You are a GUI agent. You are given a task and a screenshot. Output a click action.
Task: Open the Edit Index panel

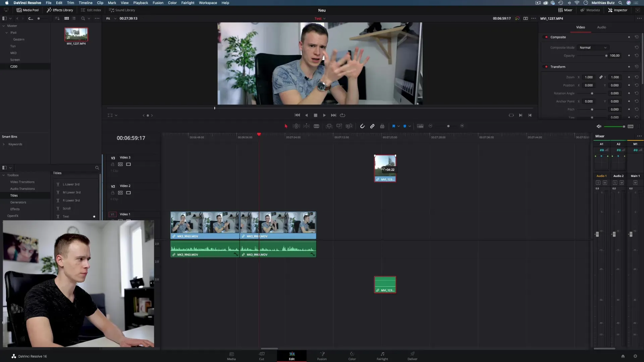[x=91, y=10]
